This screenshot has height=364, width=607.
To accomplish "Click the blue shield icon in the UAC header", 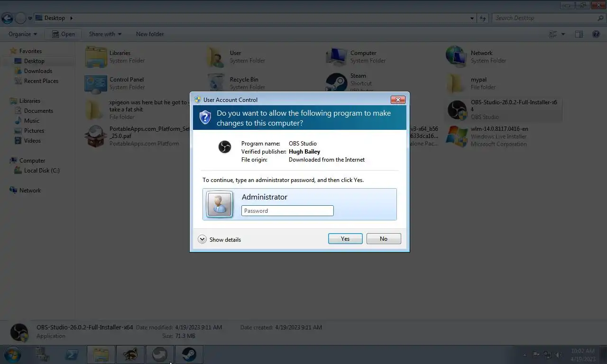I will 205,117.
